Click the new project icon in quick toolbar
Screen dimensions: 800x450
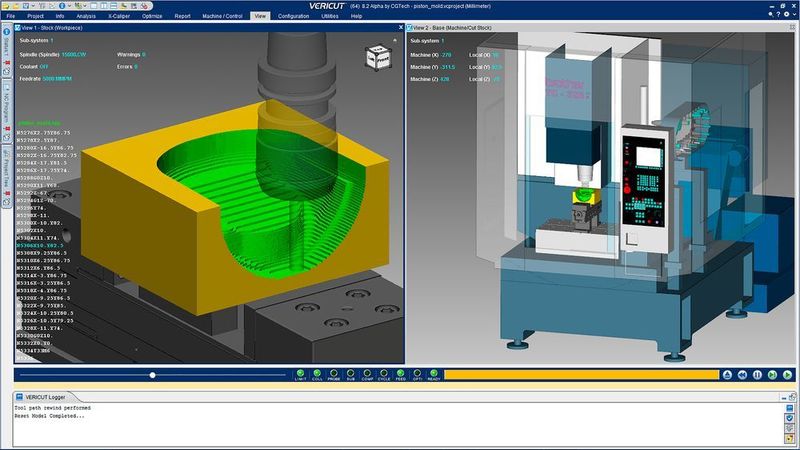point(6,6)
